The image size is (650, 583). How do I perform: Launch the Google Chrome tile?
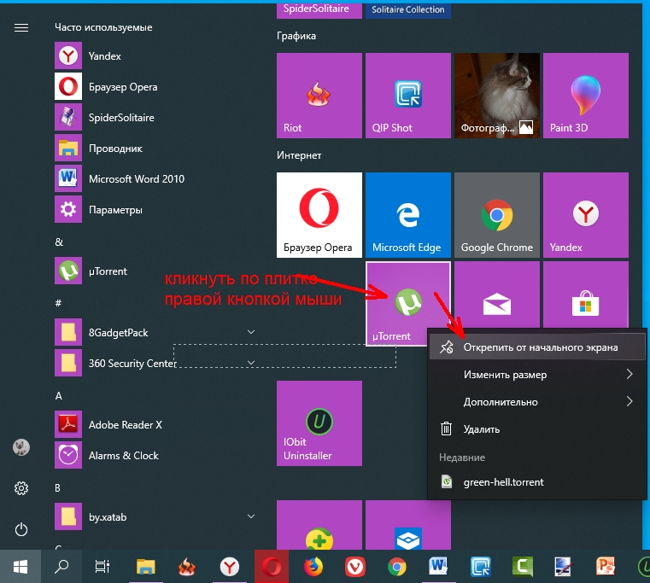[x=497, y=215]
